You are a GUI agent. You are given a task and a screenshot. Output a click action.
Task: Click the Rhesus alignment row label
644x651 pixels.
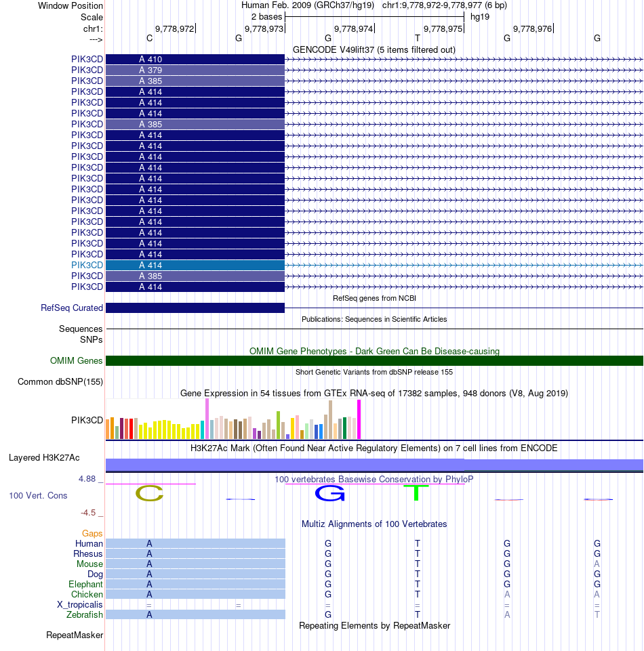(x=87, y=554)
